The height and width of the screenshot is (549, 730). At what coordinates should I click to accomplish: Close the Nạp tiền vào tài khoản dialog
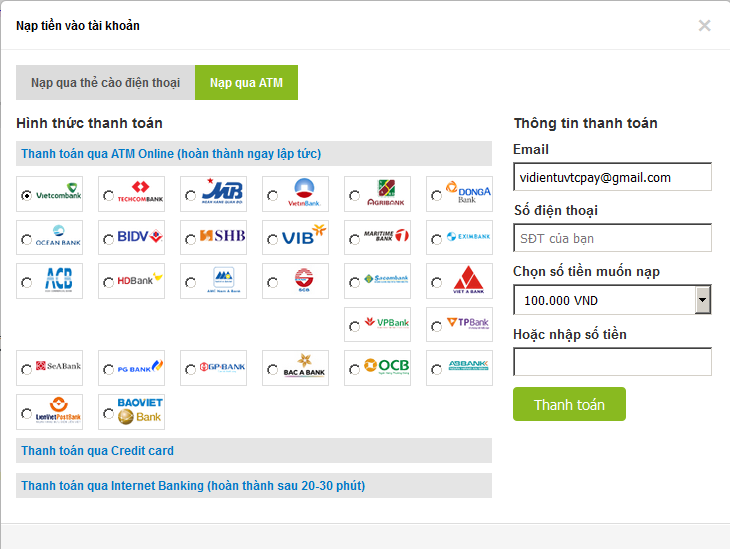pos(704,26)
